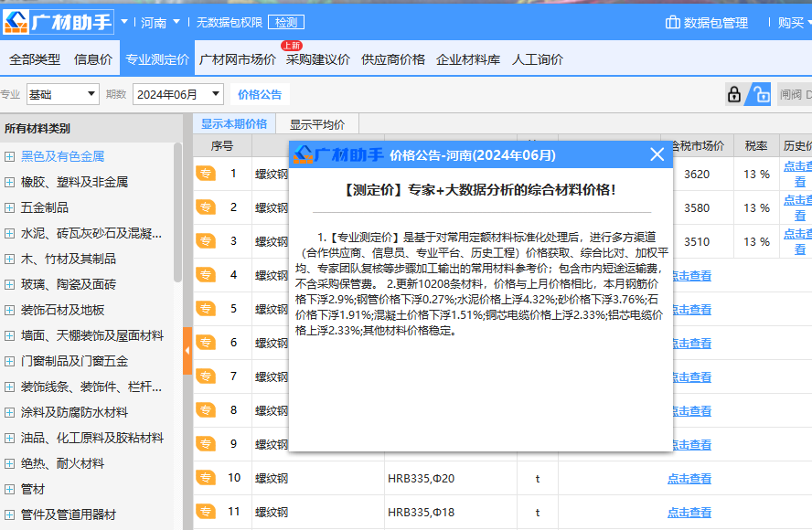This screenshot has width=812, height=530.
Task: Click the 广材助手 logo in header
Action: pyautogui.click(x=58, y=22)
